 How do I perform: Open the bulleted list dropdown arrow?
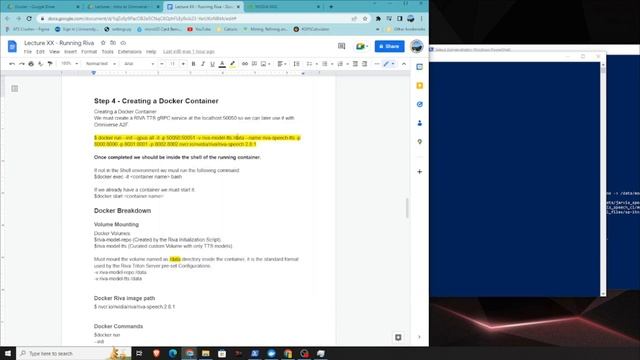click(332, 64)
